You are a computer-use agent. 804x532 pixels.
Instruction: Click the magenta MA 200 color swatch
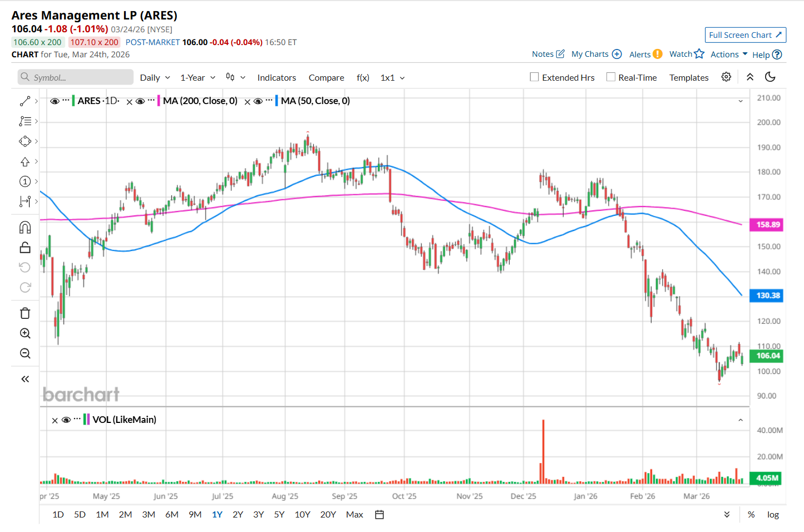point(159,101)
